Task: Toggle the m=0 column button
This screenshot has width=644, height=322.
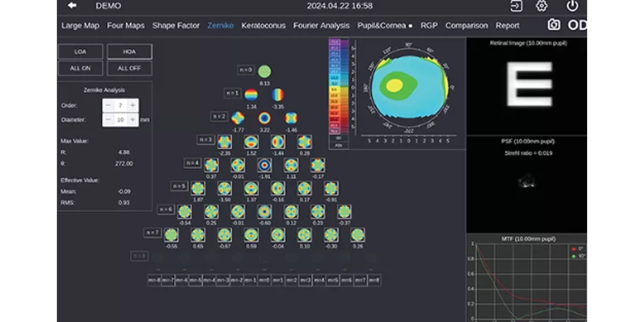Action: (264, 280)
